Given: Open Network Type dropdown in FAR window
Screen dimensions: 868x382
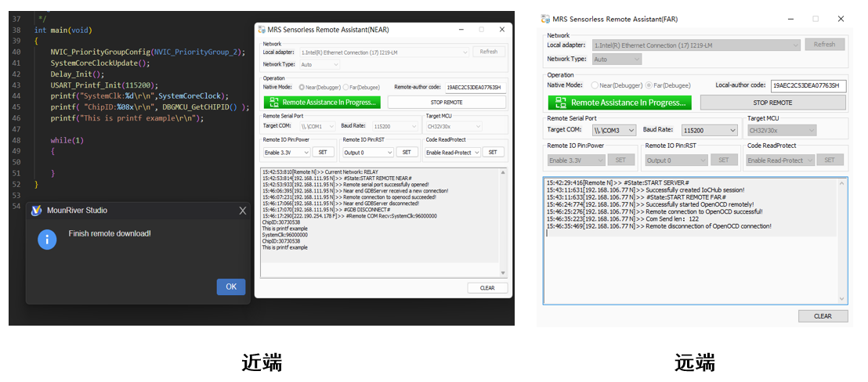Looking at the screenshot, I should [x=617, y=59].
